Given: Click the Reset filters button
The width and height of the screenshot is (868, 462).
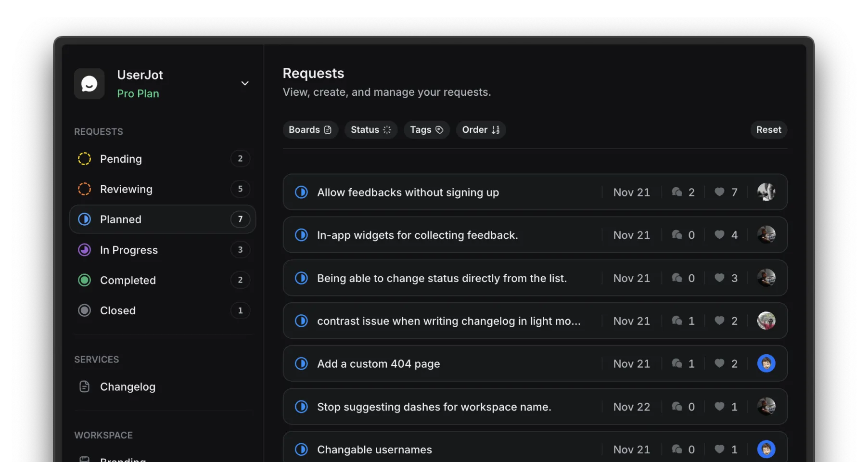Looking at the screenshot, I should click(x=768, y=130).
